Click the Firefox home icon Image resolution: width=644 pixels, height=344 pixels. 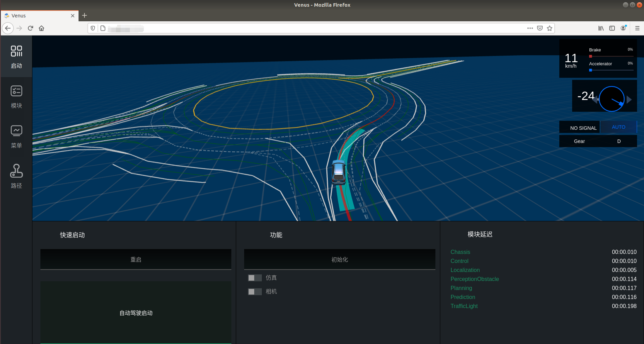[41, 28]
